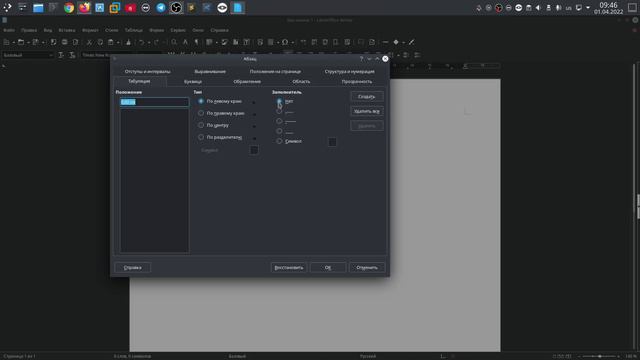Screen dimensions: 640x360
Task: Toggle formatting marks pilcrow icon in Writer
Action: click(196, 42)
